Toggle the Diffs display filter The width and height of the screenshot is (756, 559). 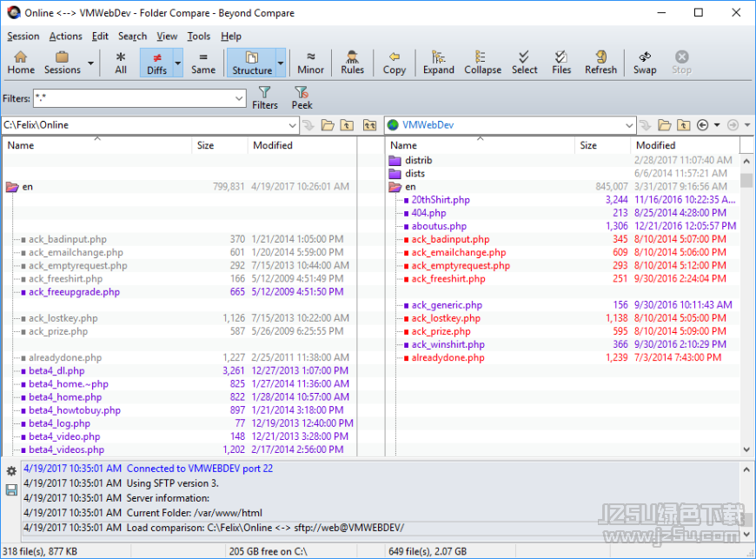point(156,63)
